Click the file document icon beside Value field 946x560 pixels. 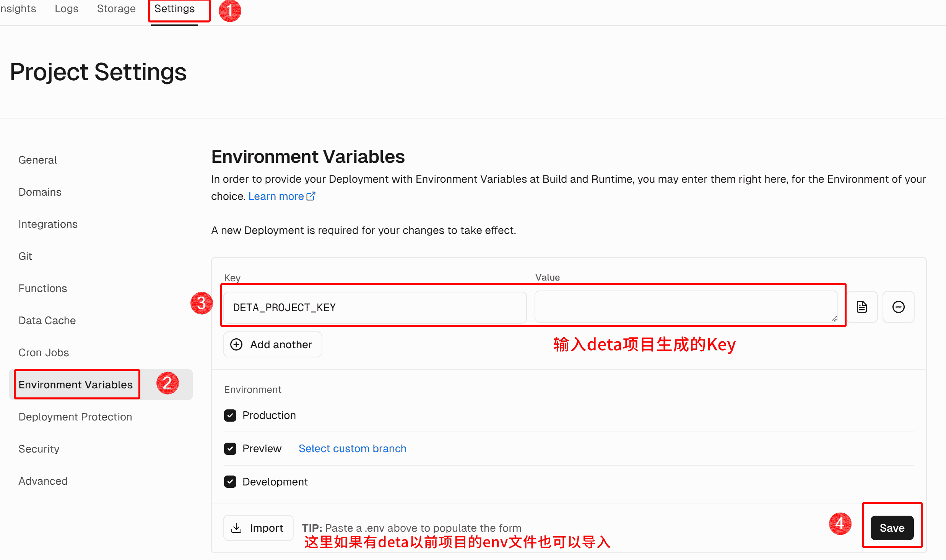[x=861, y=307]
